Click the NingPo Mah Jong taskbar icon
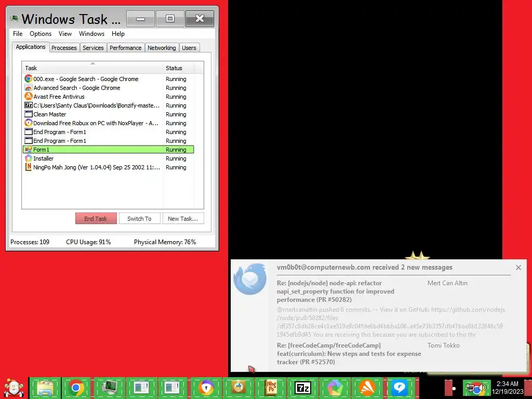Viewport: 532px width, 399px height. [271, 388]
